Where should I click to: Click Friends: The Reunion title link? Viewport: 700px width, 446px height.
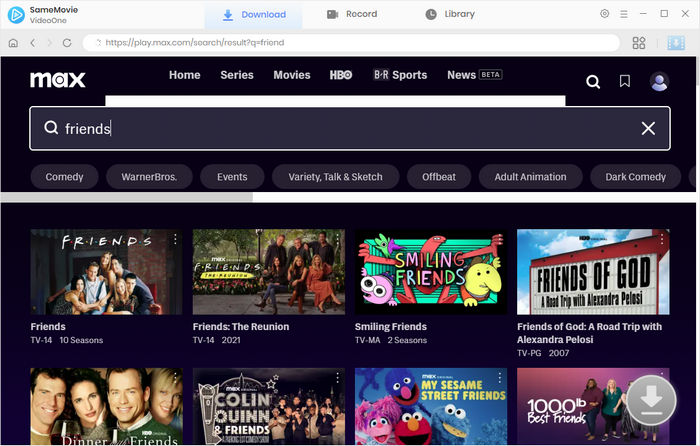tap(241, 327)
